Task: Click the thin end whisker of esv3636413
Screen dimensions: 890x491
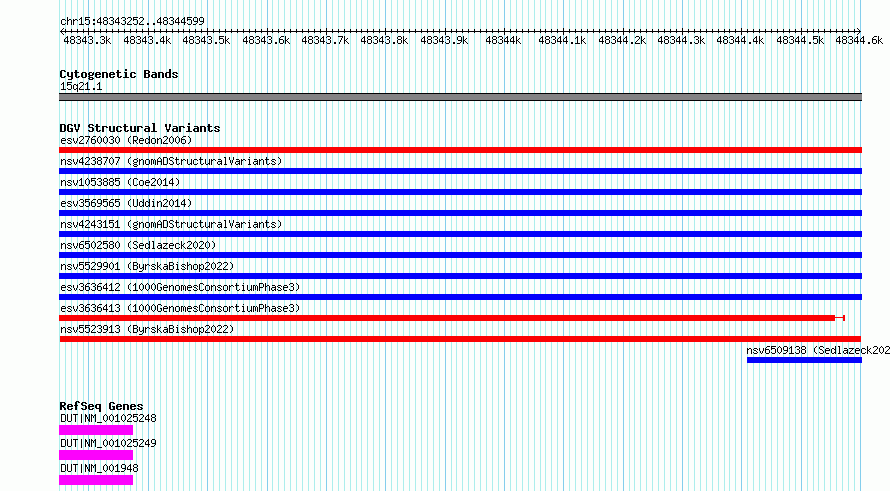Action: (840, 318)
